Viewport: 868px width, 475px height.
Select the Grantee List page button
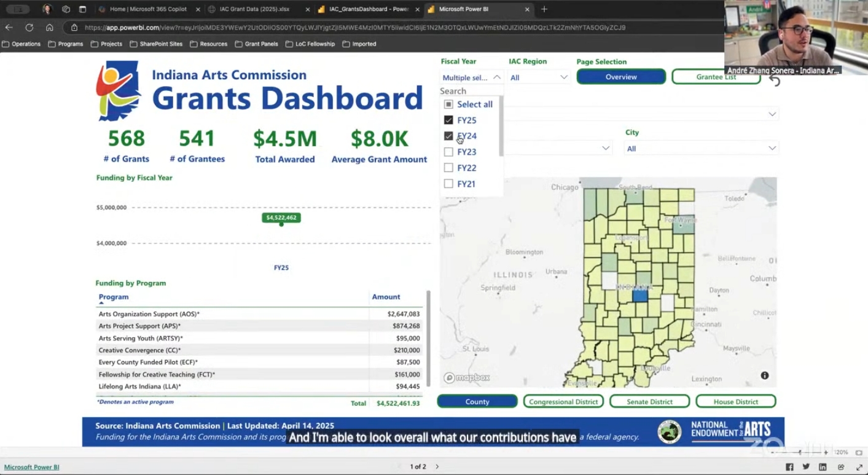716,77
